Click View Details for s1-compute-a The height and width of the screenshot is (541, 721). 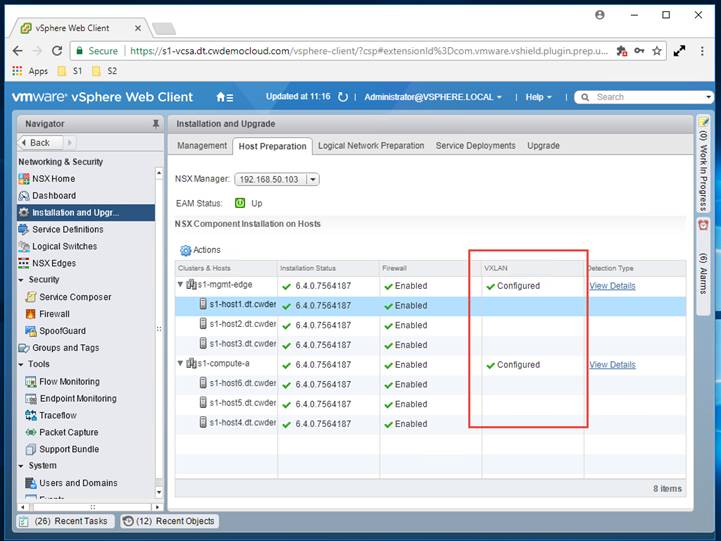(612, 365)
